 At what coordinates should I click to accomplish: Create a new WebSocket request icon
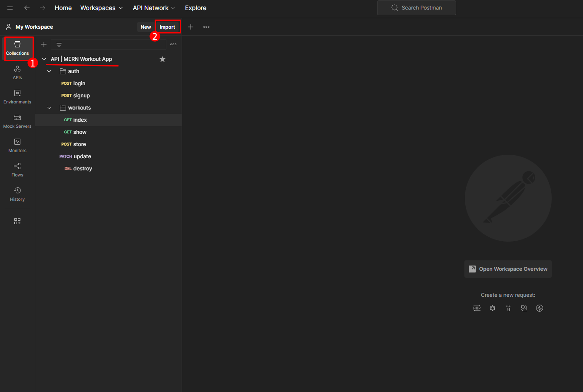click(x=524, y=308)
